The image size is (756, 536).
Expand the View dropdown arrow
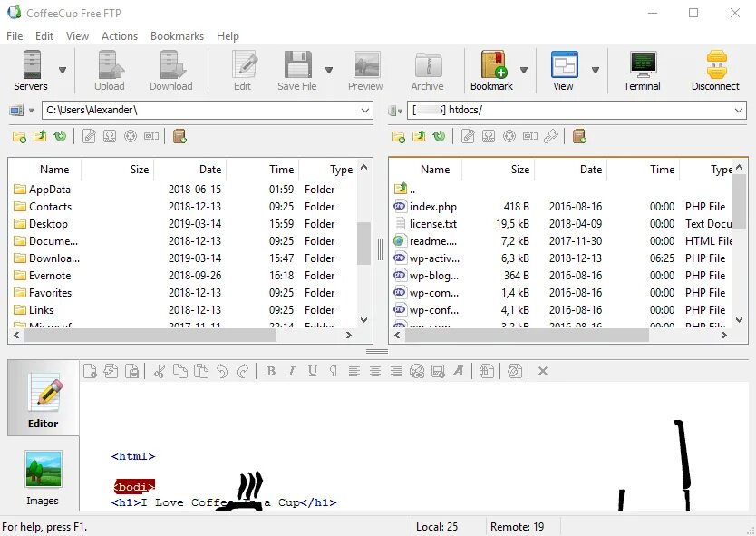point(596,71)
